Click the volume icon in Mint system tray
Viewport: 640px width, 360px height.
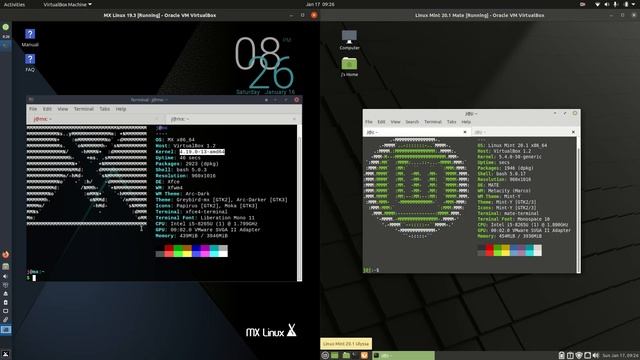(x=596, y=356)
